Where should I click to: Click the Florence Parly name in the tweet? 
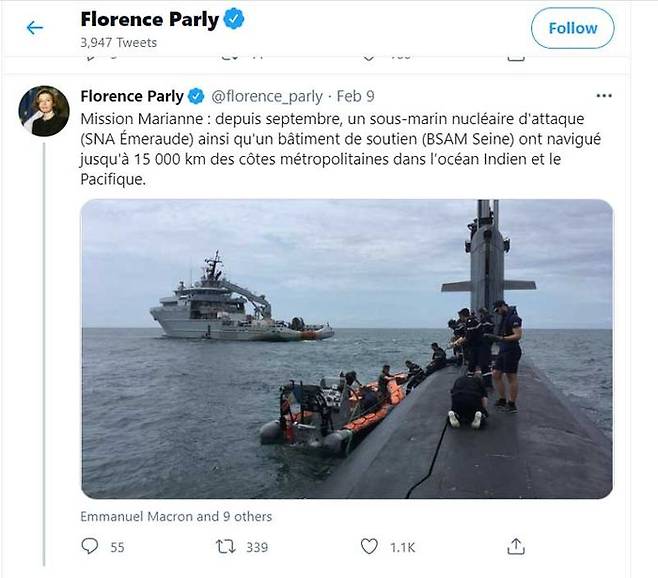(x=131, y=97)
